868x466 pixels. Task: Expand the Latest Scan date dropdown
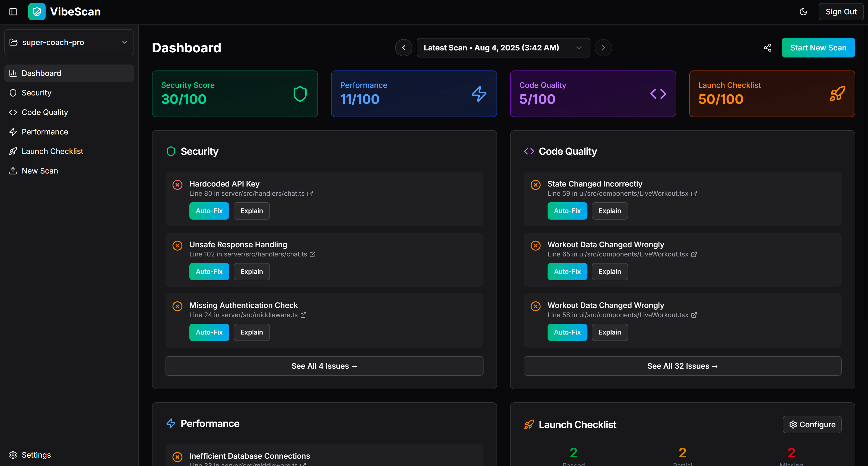pyautogui.click(x=503, y=48)
